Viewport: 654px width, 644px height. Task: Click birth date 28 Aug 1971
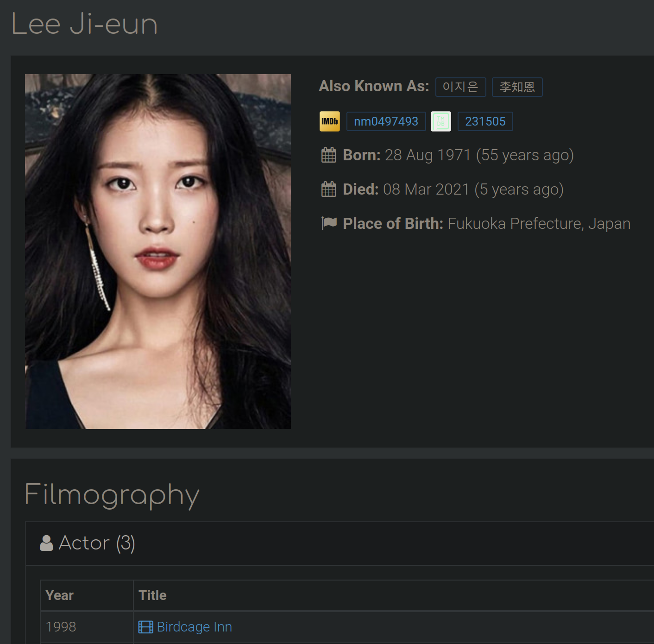(x=428, y=155)
